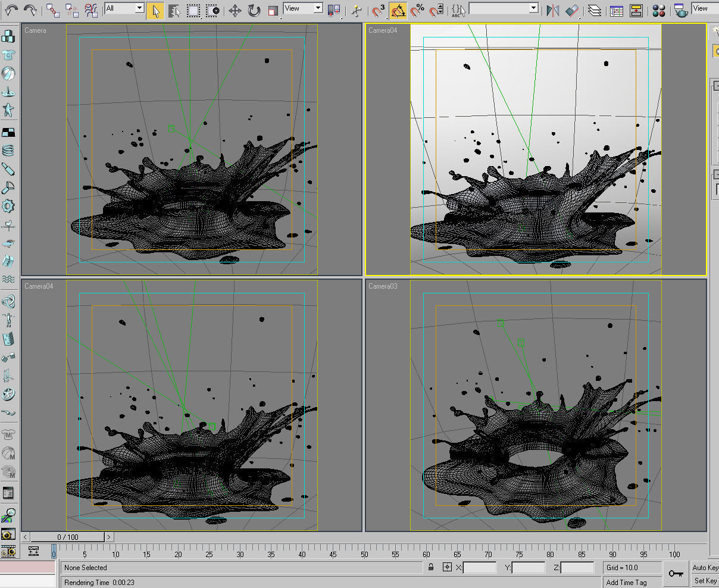The image size is (719, 588).
Task: Click the top-left Camera viewport label
Action: click(35, 30)
